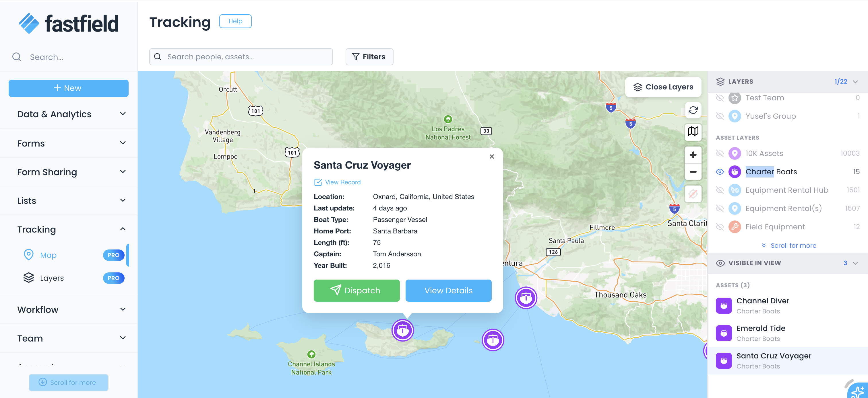Select the Map menu item
Viewport: 868px width, 398px height.
tap(48, 255)
